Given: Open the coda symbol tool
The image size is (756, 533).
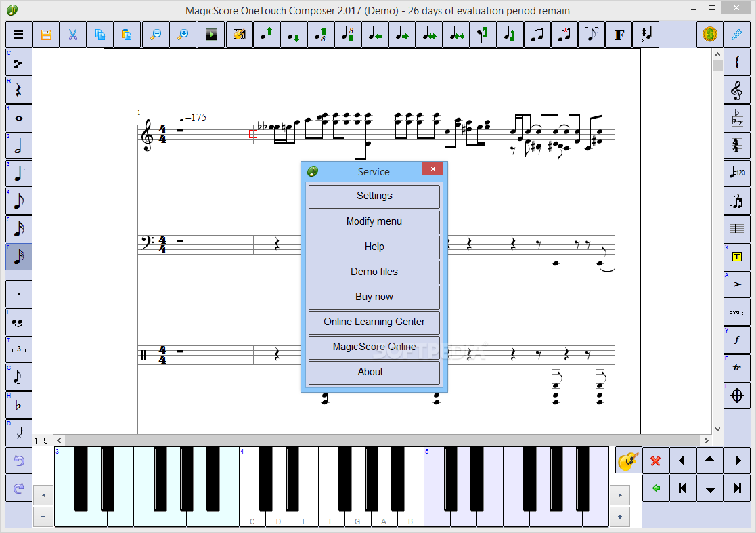Looking at the screenshot, I should pyautogui.click(x=737, y=396).
